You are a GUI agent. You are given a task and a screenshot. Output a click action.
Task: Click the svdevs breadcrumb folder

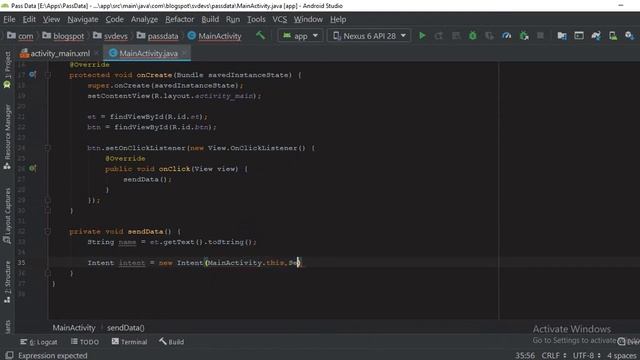110,36
